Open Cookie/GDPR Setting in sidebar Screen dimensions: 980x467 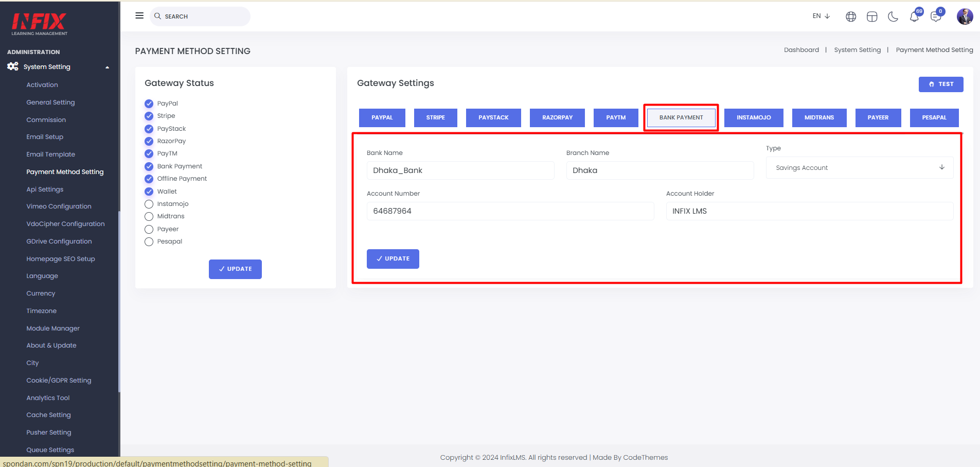pyautogui.click(x=59, y=380)
